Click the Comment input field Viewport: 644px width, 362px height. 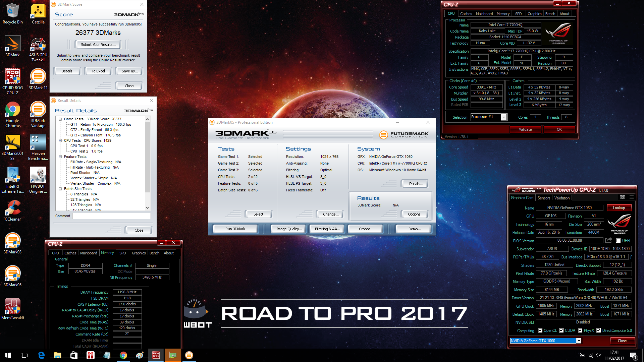click(111, 216)
